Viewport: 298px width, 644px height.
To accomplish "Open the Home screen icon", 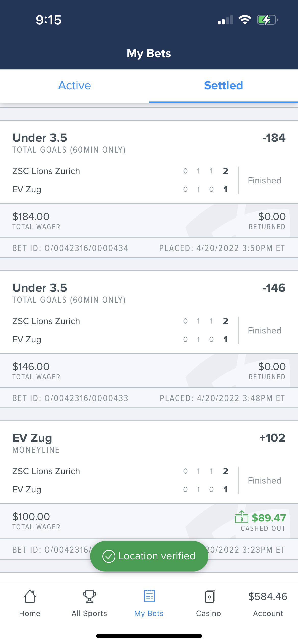I will 30,603.
